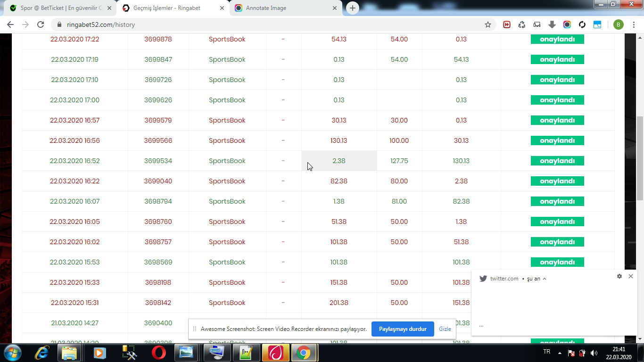The height and width of the screenshot is (362, 644).
Task: Dismiss the twitter.com notification
Action: tap(631, 276)
